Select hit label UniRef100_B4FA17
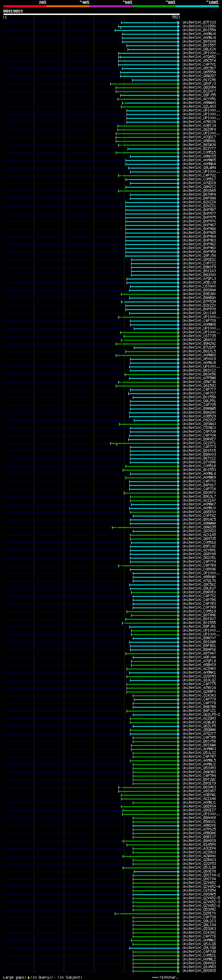 (x=199, y=485)
